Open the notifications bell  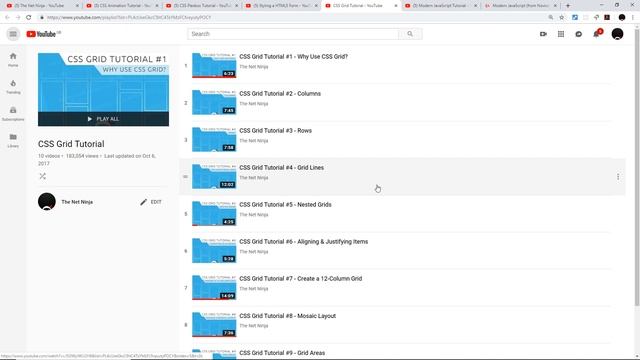point(596,34)
